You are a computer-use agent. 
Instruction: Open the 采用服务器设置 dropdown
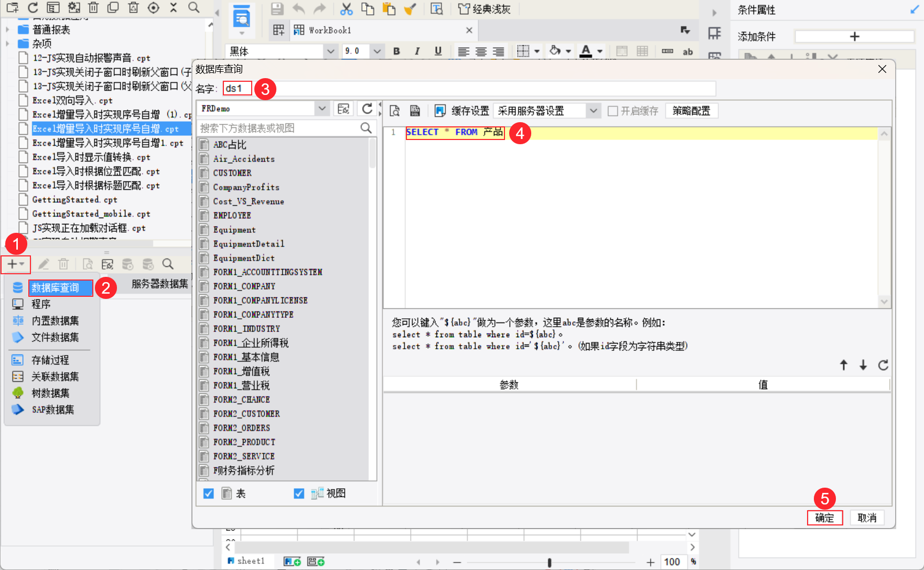[x=593, y=111]
